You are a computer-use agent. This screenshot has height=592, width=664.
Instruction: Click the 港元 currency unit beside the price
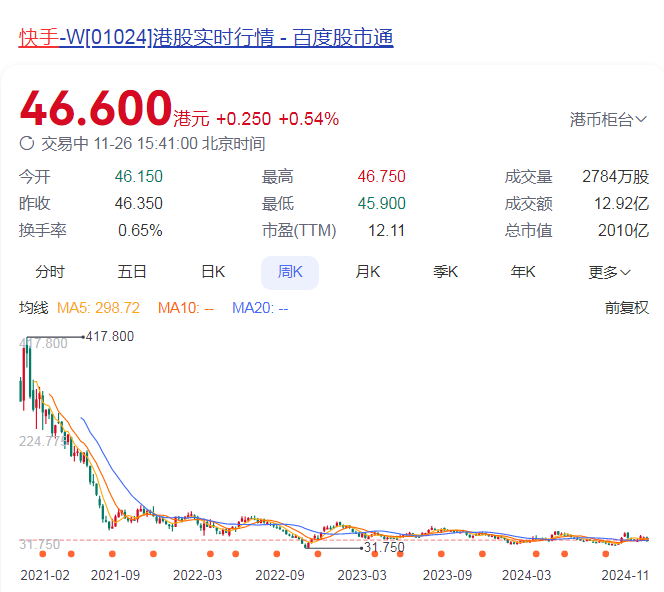click(x=191, y=119)
